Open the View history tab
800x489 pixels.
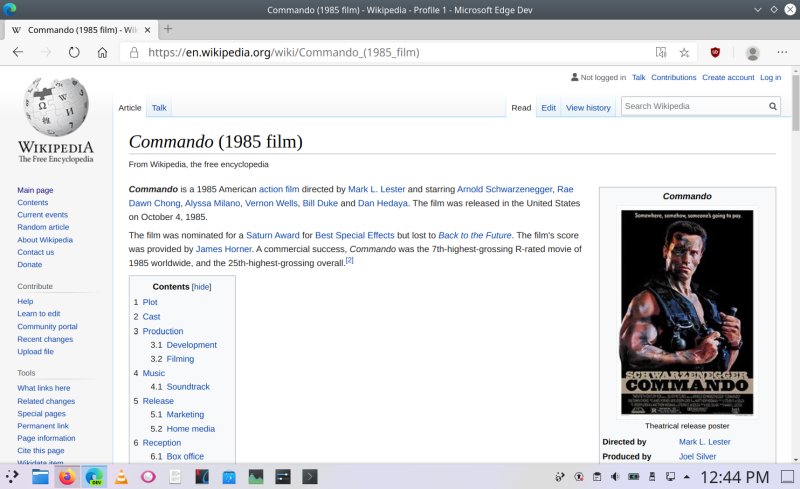pos(588,108)
